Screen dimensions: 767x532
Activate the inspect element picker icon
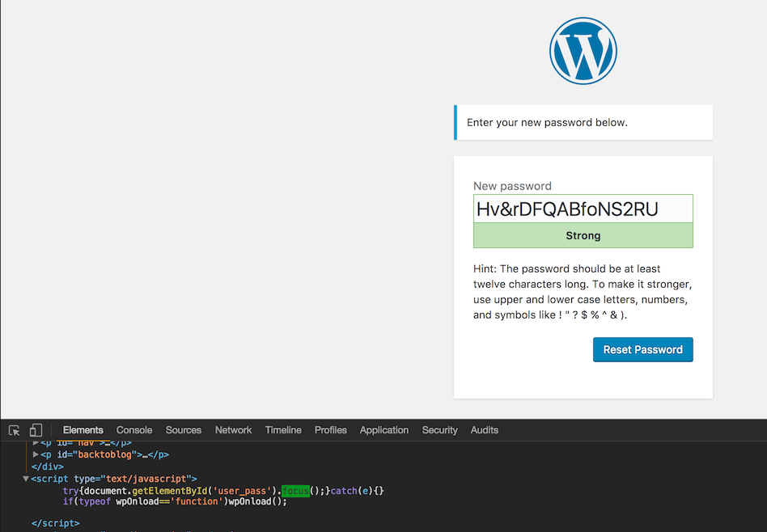click(x=15, y=430)
